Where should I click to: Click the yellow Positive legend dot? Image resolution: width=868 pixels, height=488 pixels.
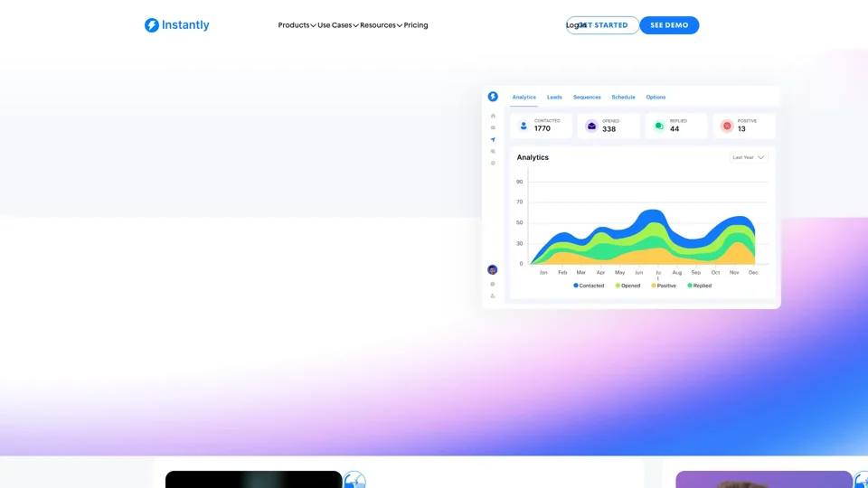[654, 286]
